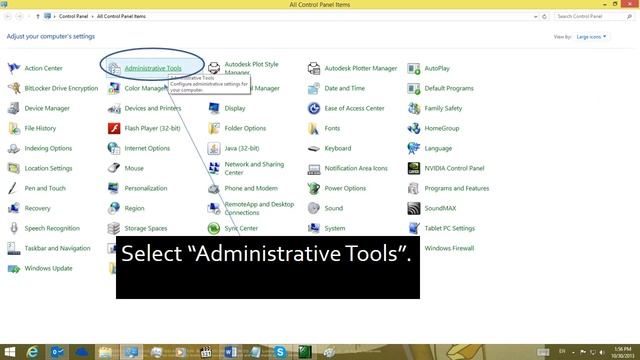Click the taskbar clock showing 1:56 PM

623,352
